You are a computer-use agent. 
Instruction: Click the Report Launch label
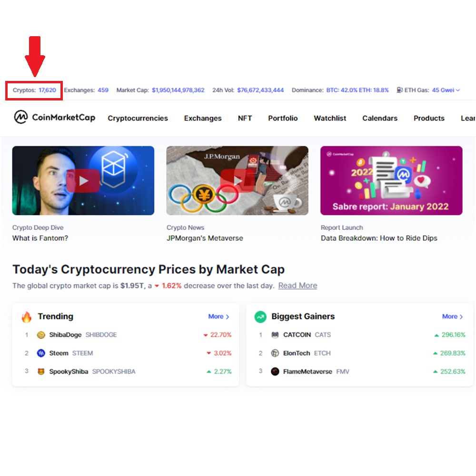click(342, 228)
